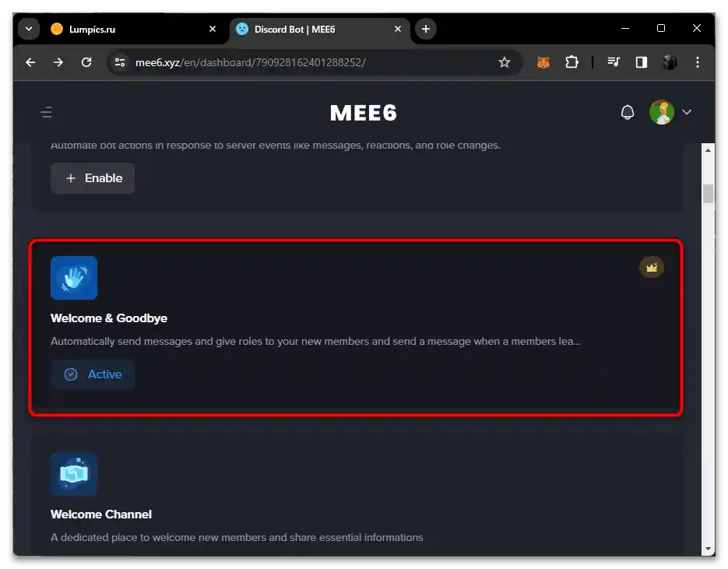Bookmark this page with the star icon
This screenshot has height=569, width=728.
click(x=505, y=62)
